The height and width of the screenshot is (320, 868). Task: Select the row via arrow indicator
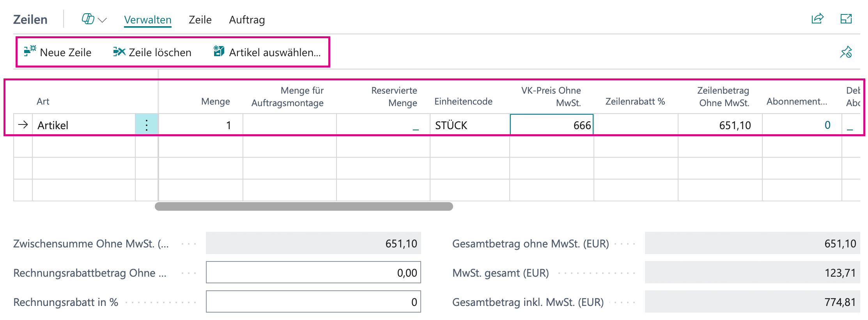tap(23, 125)
